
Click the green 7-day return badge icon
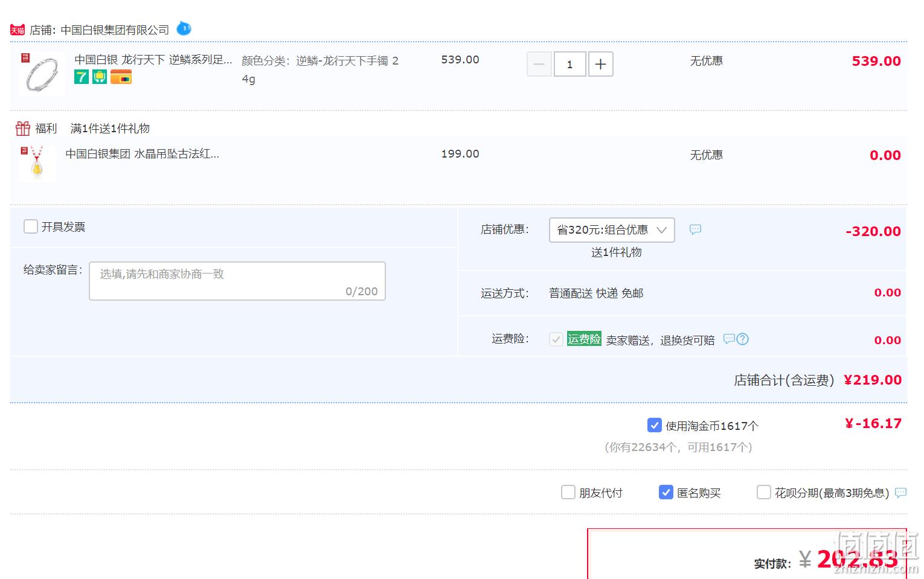click(82, 77)
